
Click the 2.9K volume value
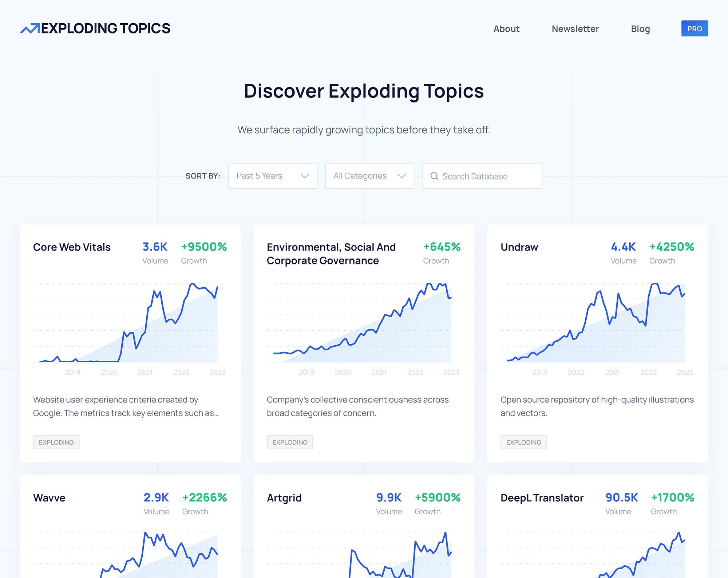tap(156, 498)
